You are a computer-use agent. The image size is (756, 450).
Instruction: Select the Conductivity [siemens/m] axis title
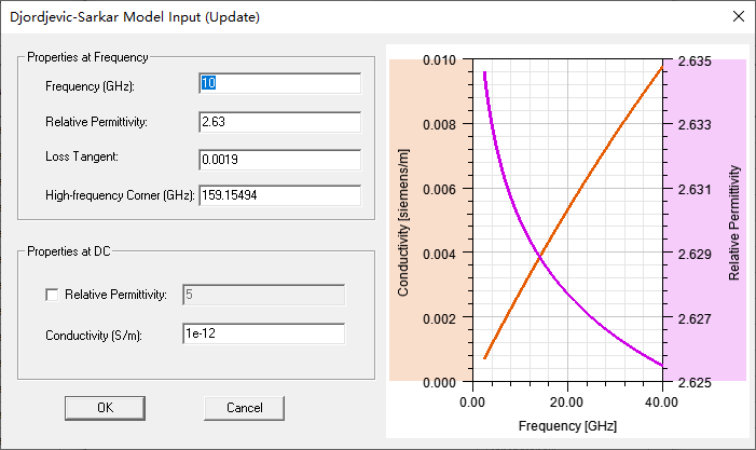tap(404, 222)
